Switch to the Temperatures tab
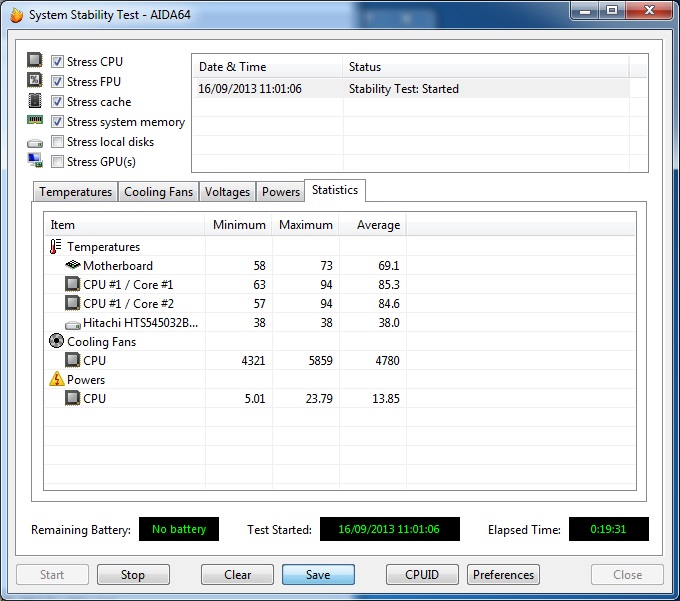 point(75,192)
